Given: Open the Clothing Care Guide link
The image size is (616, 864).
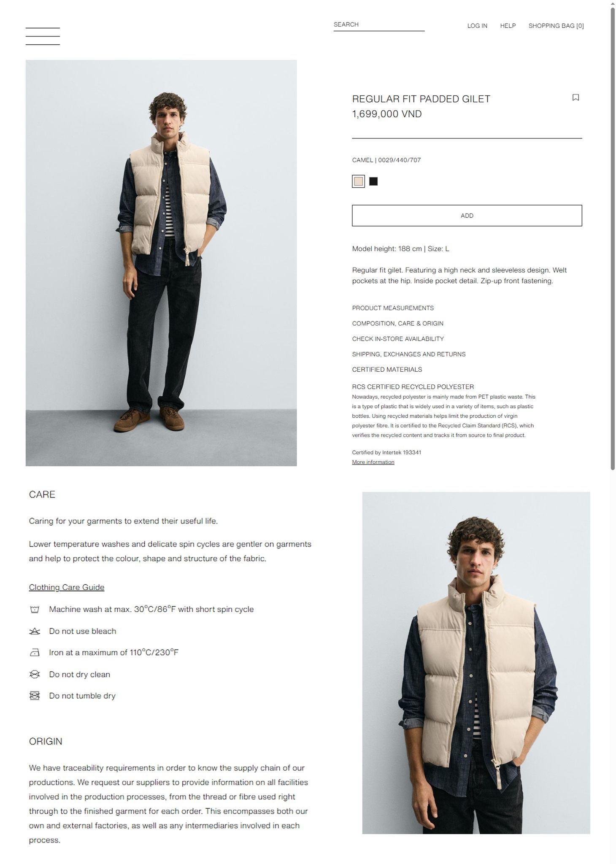Looking at the screenshot, I should tap(67, 587).
